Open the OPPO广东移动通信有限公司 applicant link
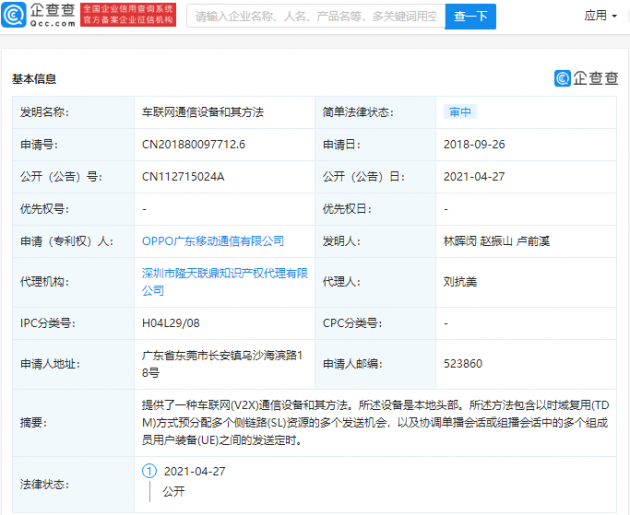This screenshot has height=515, width=630. [x=213, y=241]
